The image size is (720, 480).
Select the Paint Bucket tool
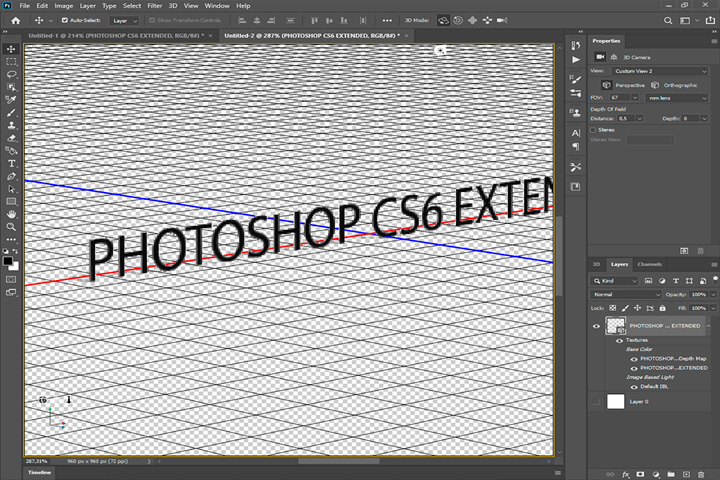(x=11, y=151)
